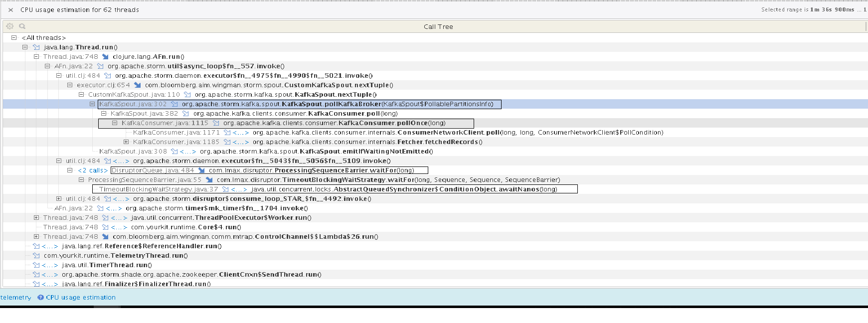Expand the KafkaConsumer.java:1185 fetchedRecords node

coord(126,142)
